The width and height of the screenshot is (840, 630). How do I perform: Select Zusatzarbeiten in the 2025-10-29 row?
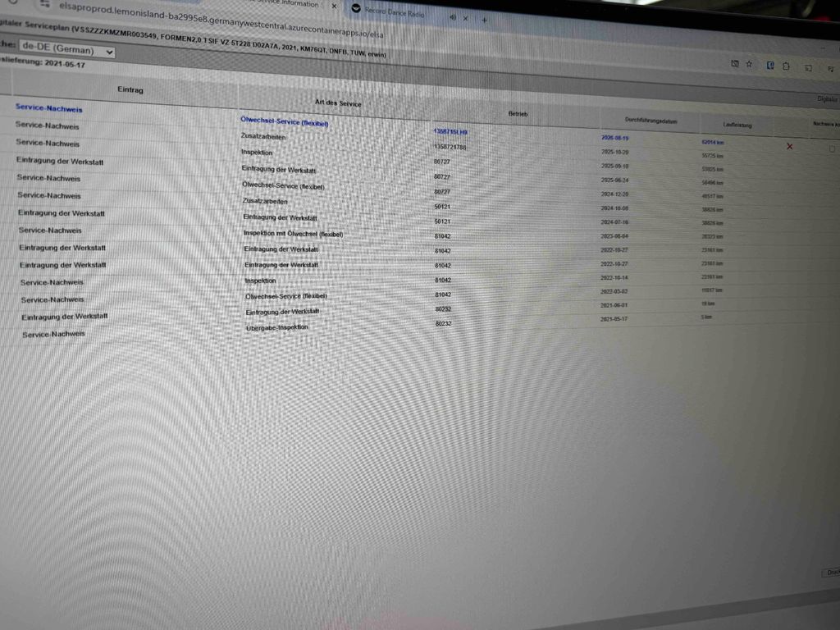point(263,137)
